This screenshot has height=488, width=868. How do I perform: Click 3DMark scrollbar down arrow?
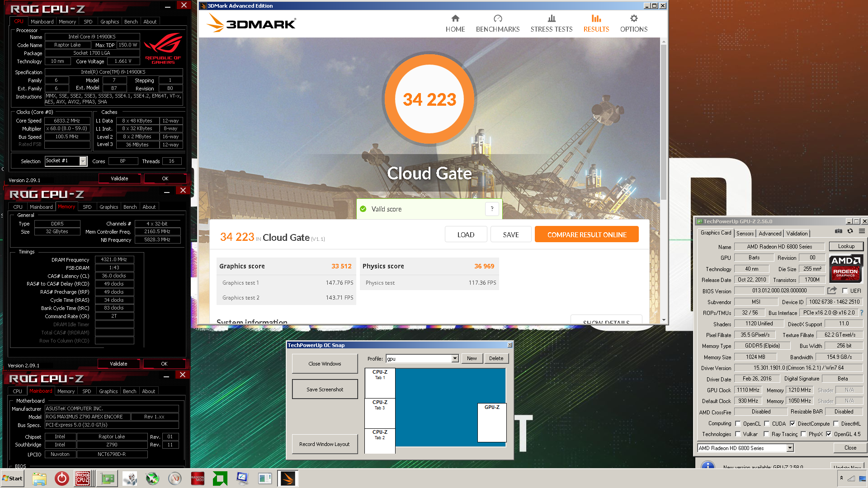point(663,320)
